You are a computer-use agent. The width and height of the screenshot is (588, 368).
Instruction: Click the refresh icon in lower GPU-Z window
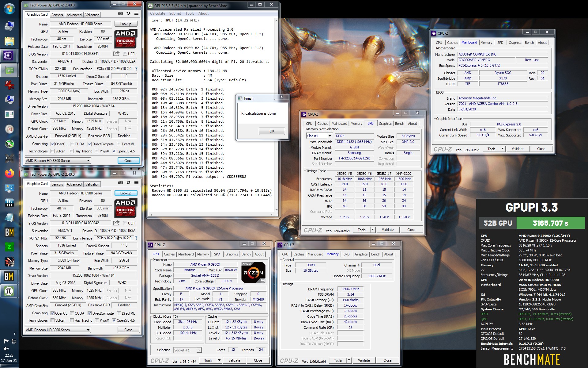[x=129, y=183]
